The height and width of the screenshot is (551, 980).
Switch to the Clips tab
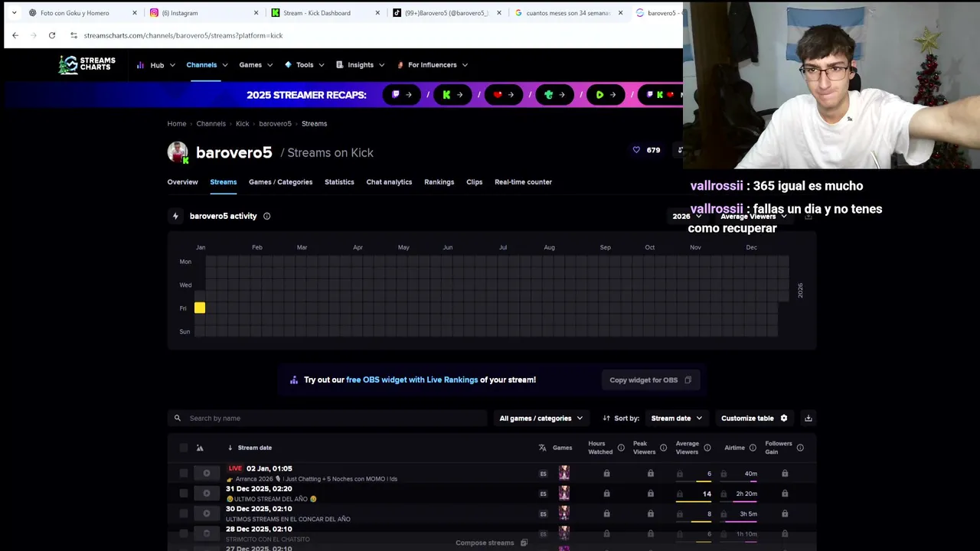474,182
